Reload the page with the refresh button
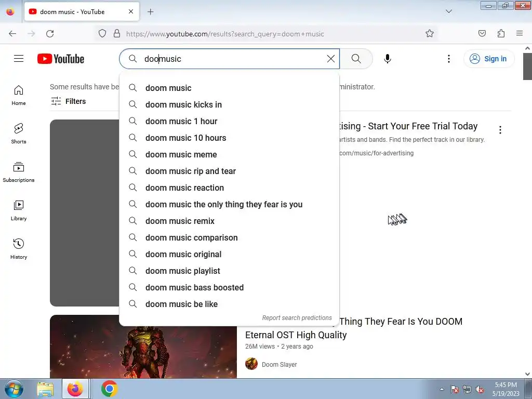Screen dimensions: 532x399 coord(50,34)
